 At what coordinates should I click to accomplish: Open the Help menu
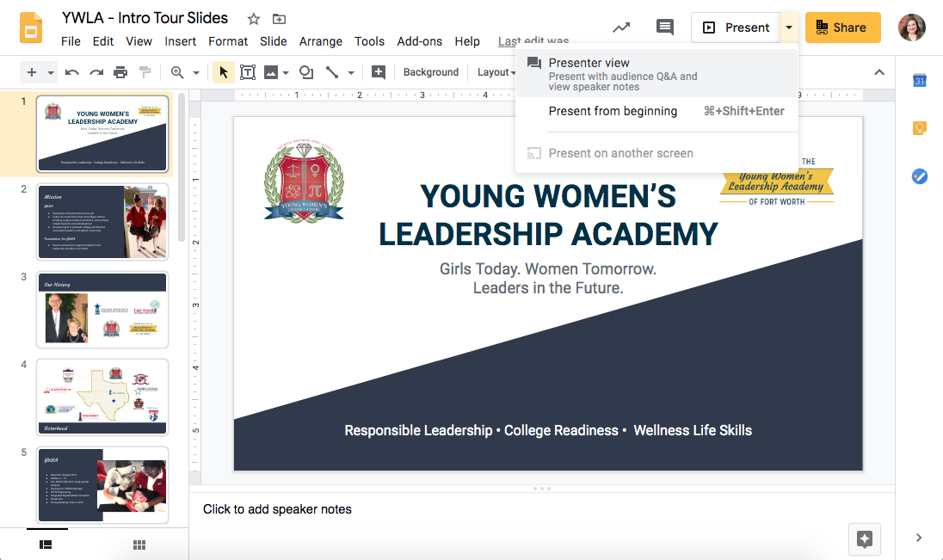[x=467, y=41]
